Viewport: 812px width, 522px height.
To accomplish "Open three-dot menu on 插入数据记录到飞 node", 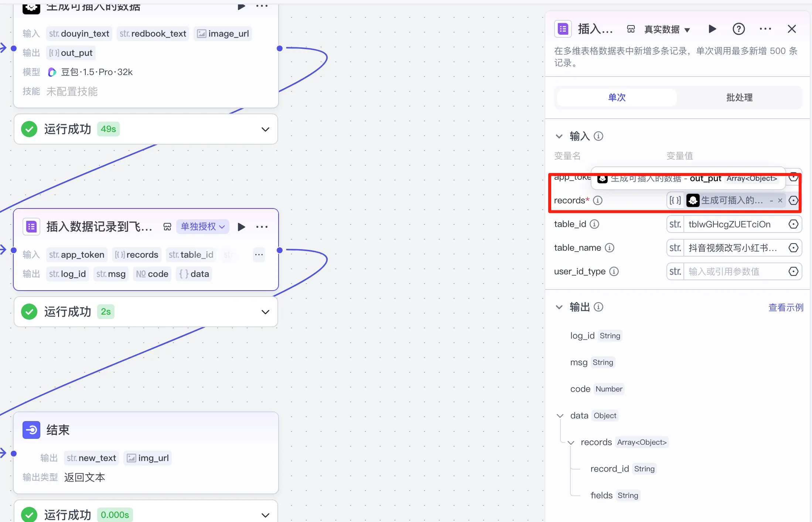I will [x=262, y=227].
